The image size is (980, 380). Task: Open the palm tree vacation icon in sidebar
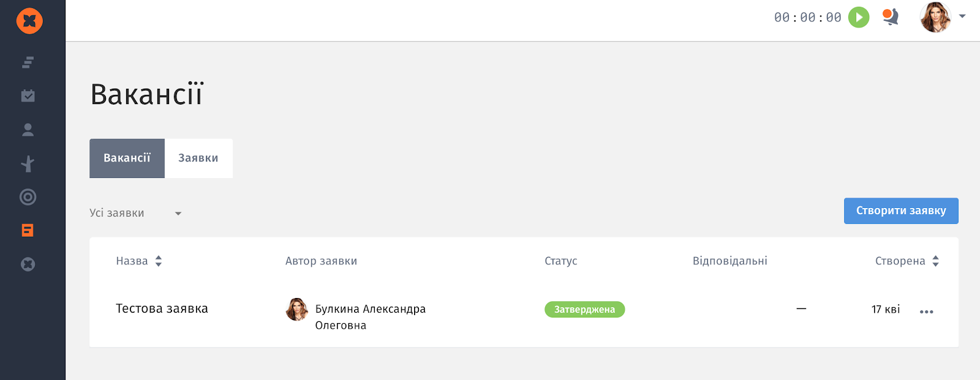(x=28, y=163)
